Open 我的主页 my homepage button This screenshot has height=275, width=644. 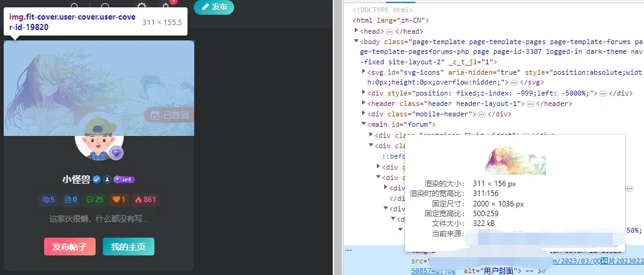129,247
